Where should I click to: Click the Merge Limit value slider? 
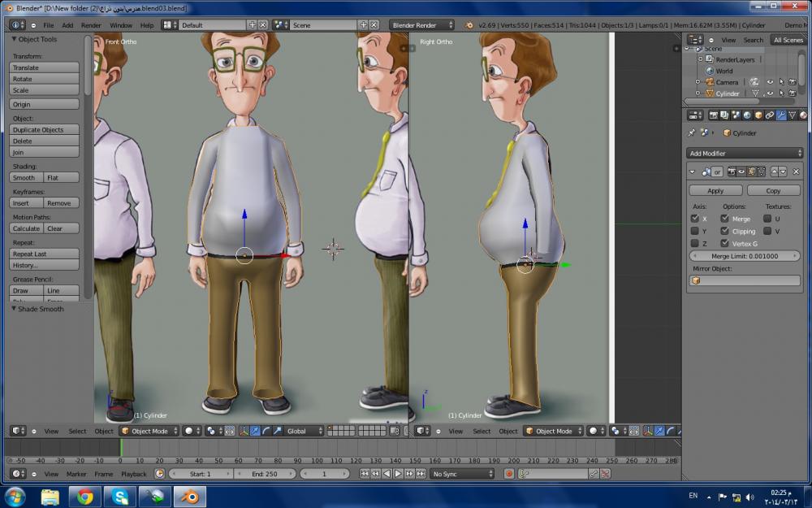744,256
